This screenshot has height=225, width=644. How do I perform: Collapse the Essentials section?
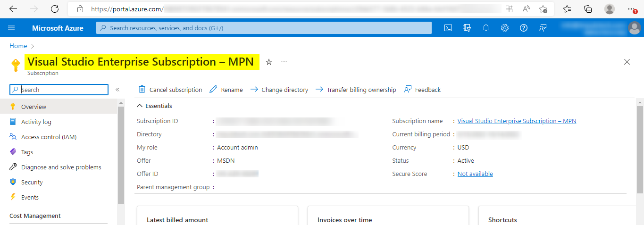tap(140, 106)
